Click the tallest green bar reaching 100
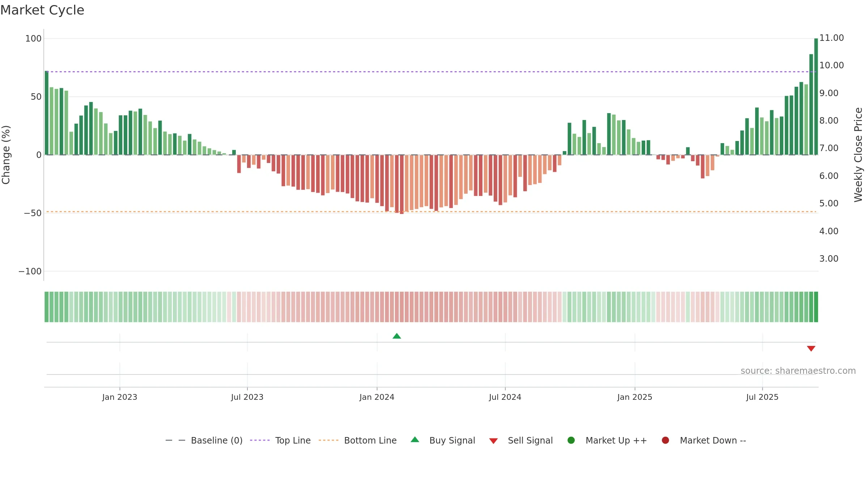The image size is (868, 488). (816, 97)
